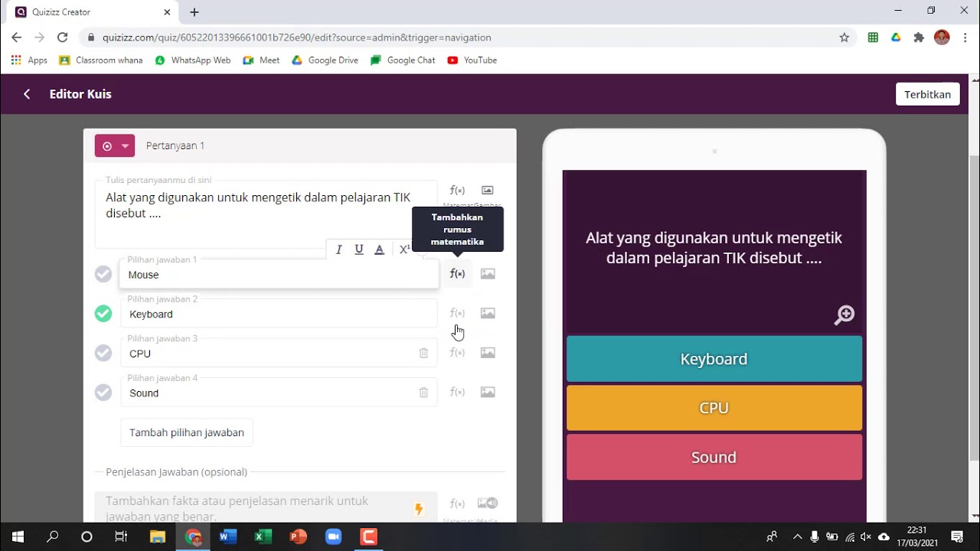
Task: Click the browser address bar URL
Action: coord(297,37)
